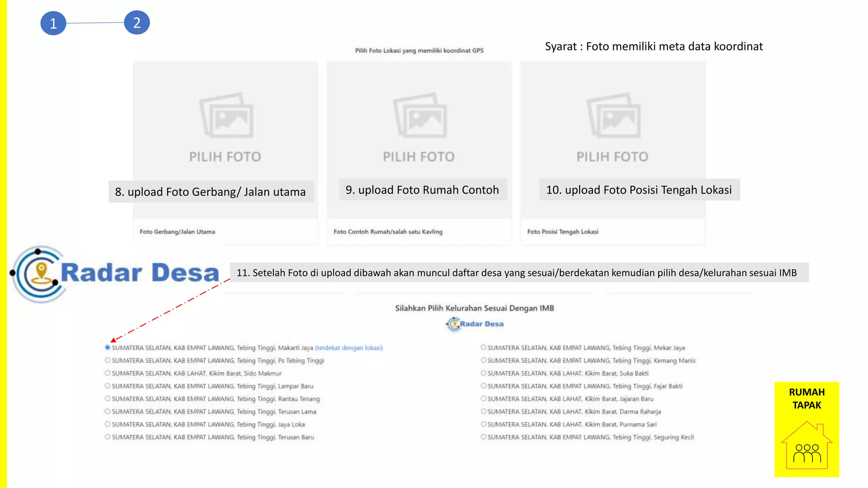Select the Ps Tebing Tinggi radio option
The width and height of the screenshot is (868, 488).
tap(108, 360)
